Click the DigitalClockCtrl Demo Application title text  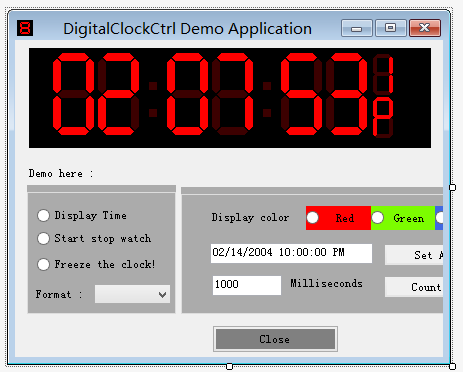point(187,29)
